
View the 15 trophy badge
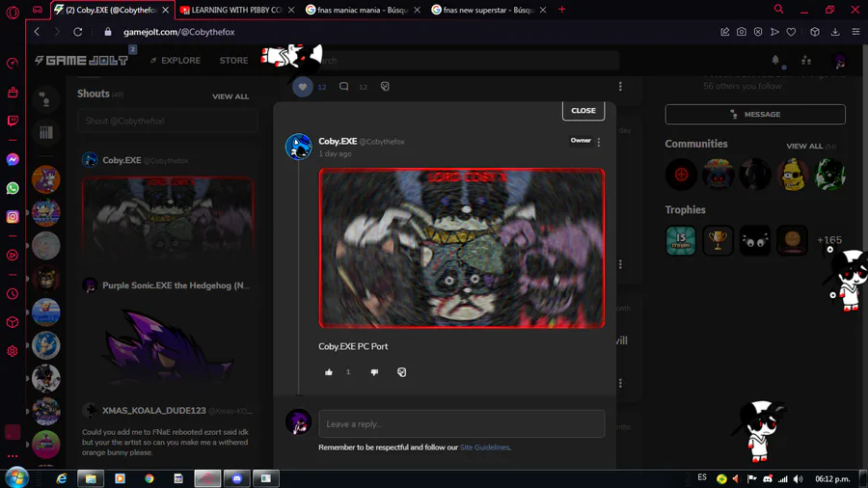coord(681,240)
